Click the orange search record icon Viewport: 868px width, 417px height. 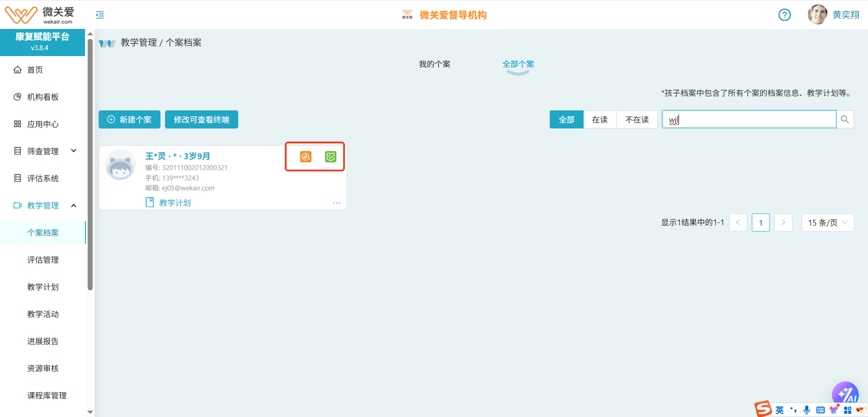point(306,156)
